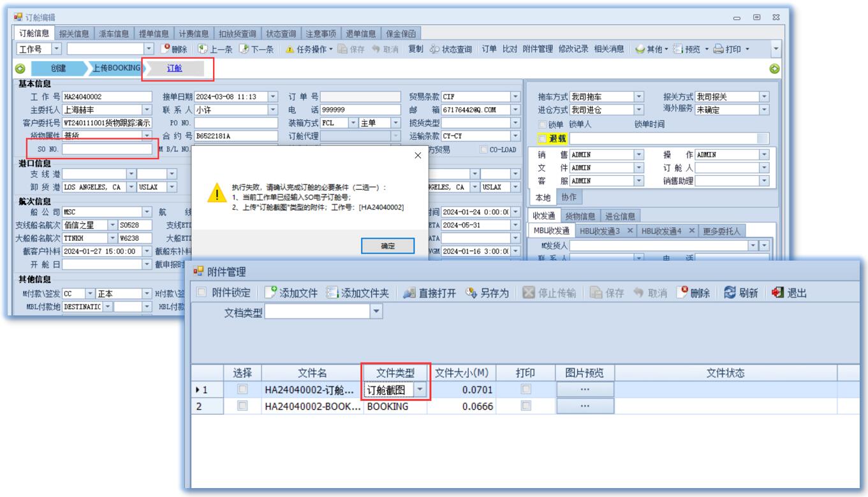Click the Exit (退出) icon in attachment manager
The image size is (868, 497).
778,293
